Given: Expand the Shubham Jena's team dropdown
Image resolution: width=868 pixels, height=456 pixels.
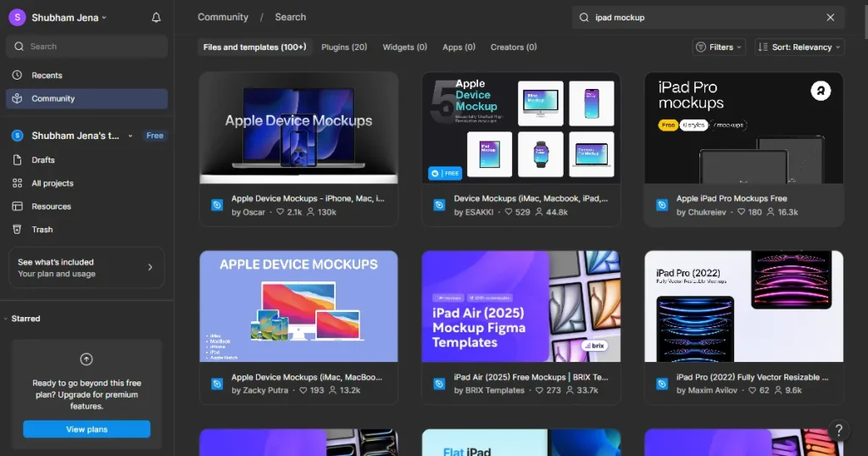Looking at the screenshot, I should (130, 136).
